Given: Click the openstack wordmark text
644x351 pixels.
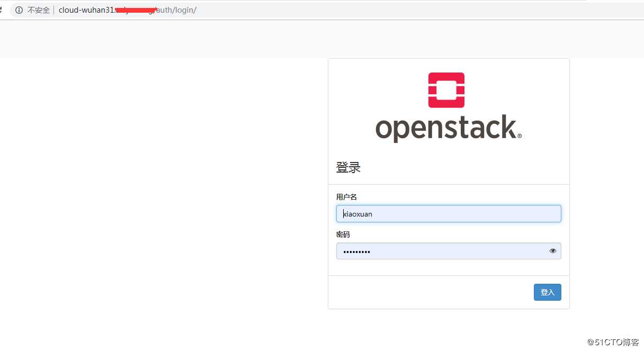Looking at the screenshot, I should coord(449,129).
